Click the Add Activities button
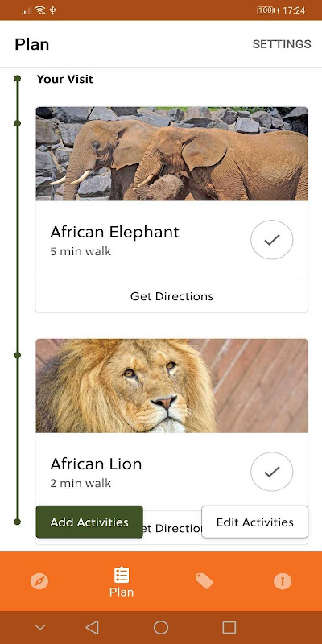The height and width of the screenshot is (644, 322). click(x=89, y=522)
